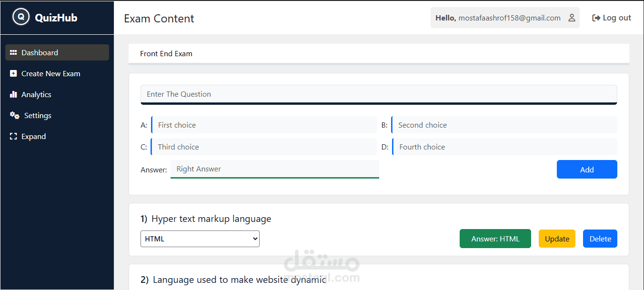Click the Analytics bar chart icon
The width and height of the screenshot is (644, 290).
[13, 95]
